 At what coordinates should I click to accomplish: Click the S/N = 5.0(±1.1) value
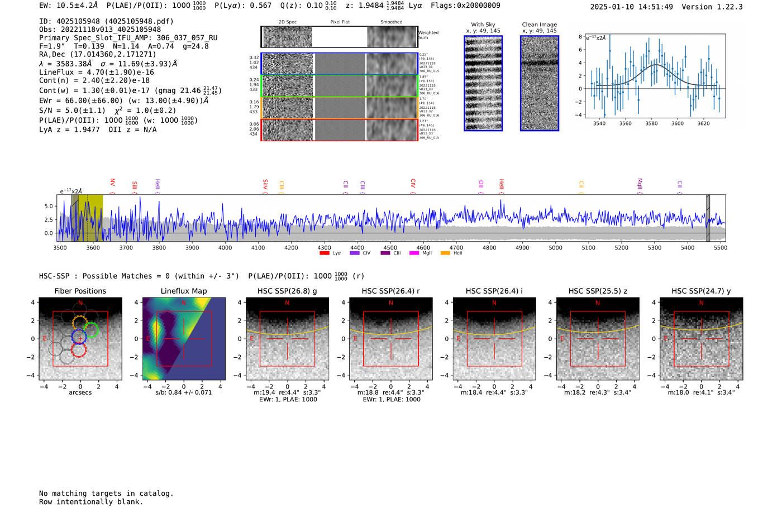pos(72,111)
